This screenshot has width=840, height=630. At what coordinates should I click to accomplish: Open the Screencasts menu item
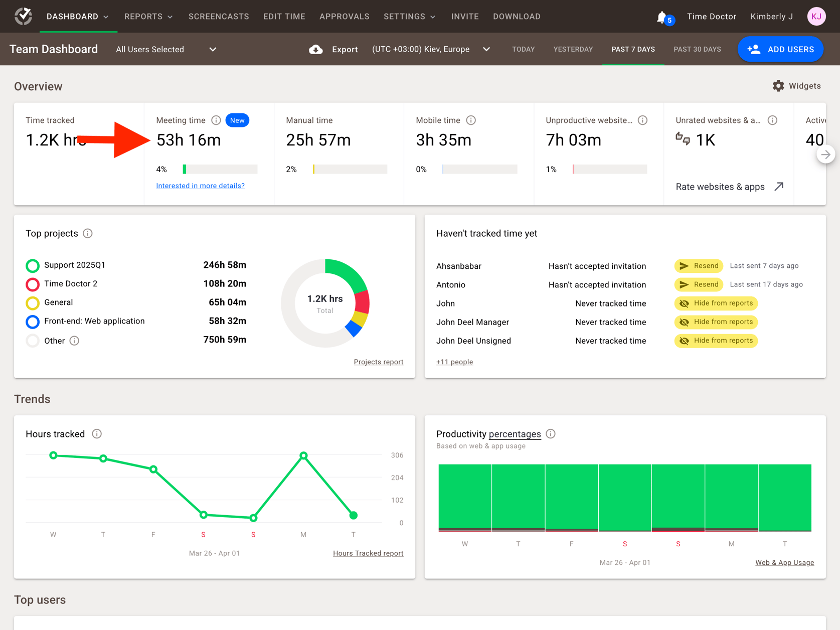pyautogui.click(x=219, y=17)
